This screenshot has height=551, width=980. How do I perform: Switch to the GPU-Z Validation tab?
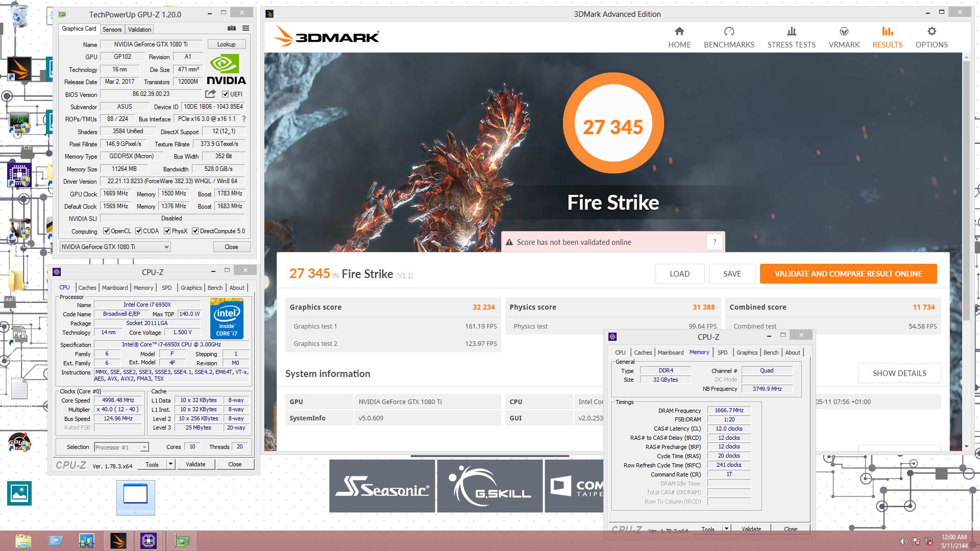click(x=139, y=30)
